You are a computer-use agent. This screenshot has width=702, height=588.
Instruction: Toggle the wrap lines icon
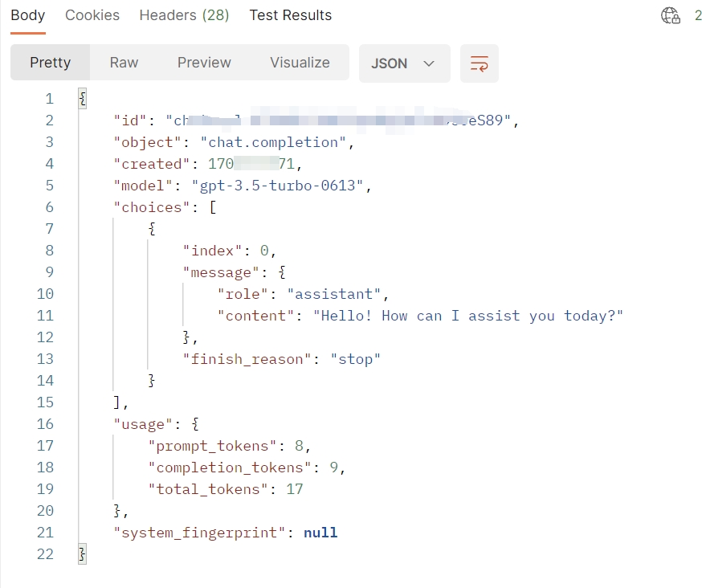[479, 63]
